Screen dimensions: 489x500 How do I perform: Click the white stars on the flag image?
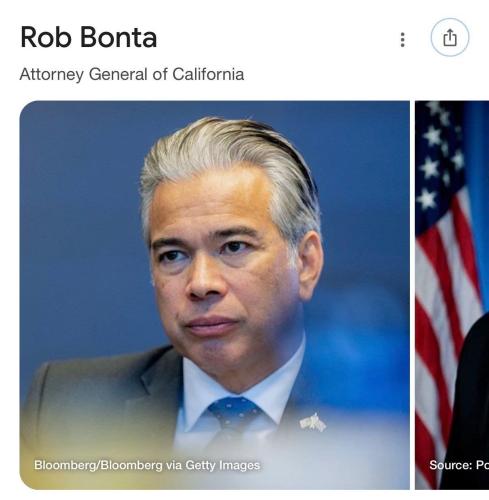(439, 157)
